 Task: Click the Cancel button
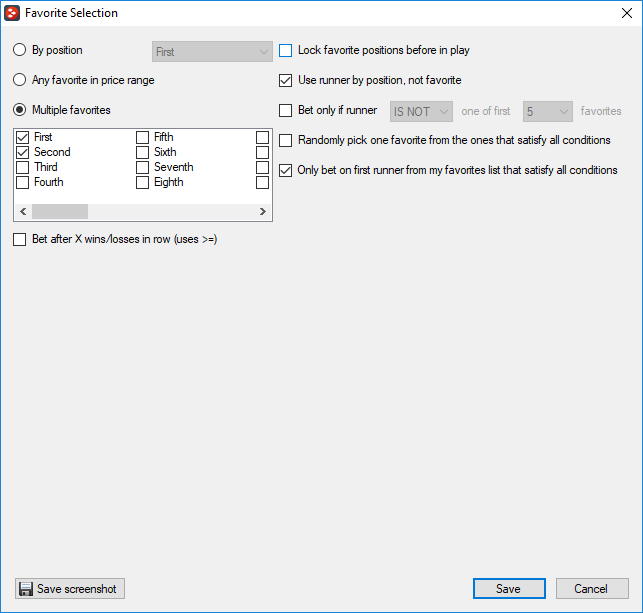[x=592, y=589]
